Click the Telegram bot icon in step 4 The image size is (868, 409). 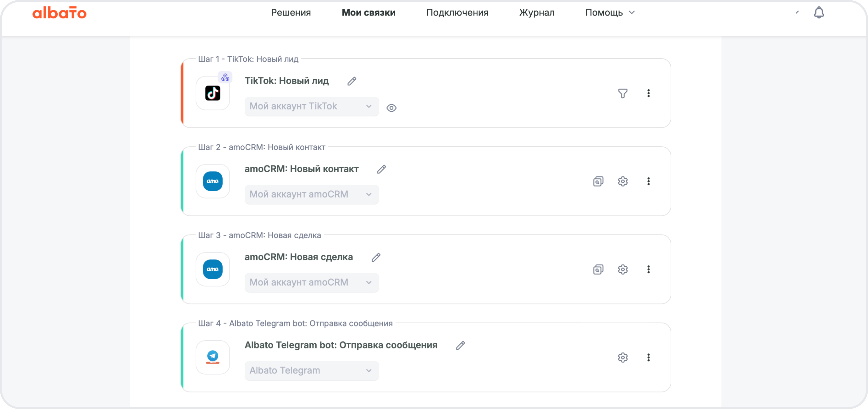[x=213, y=357]
